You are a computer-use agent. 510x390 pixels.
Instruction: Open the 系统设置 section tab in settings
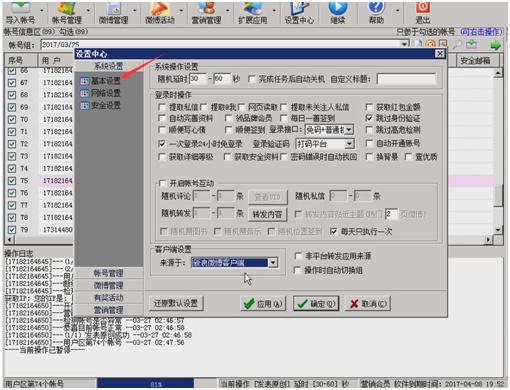tap(109, 66)
